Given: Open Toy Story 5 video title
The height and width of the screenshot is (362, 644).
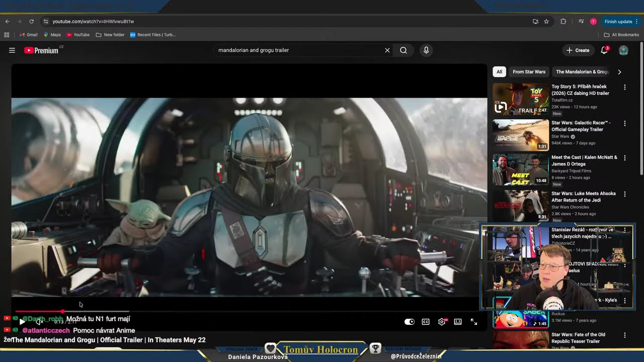Looking at the screenshot, I should [580, 90].
